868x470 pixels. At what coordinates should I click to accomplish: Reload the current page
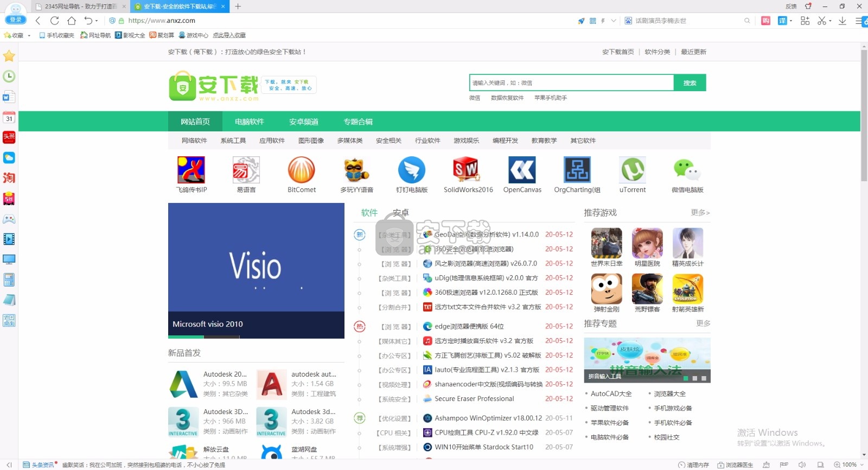(x=54, y=21)
